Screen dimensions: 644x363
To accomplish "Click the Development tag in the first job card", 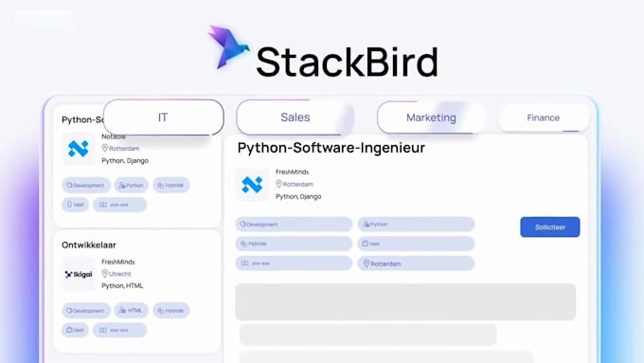I will pos(86,185).
